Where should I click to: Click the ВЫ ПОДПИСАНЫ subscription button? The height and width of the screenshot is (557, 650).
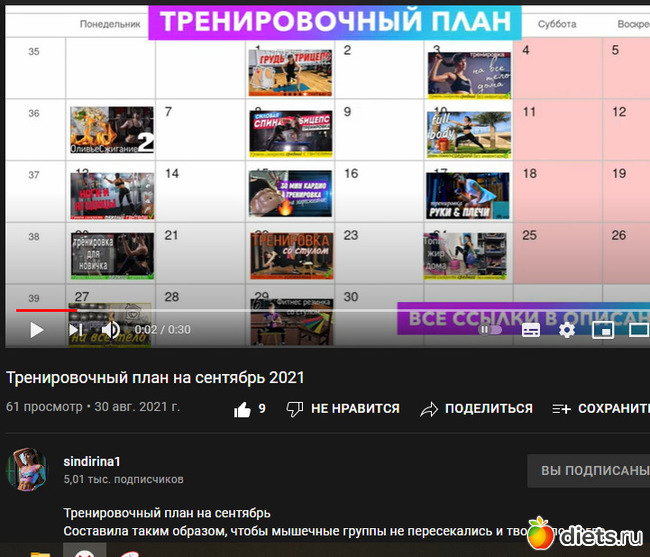click(x=592, y=471)
